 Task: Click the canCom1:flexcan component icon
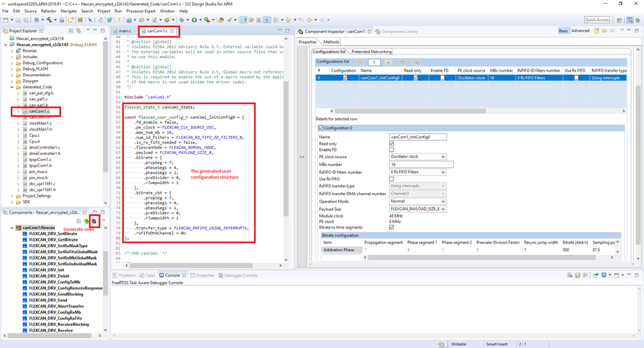click(19, 228)
